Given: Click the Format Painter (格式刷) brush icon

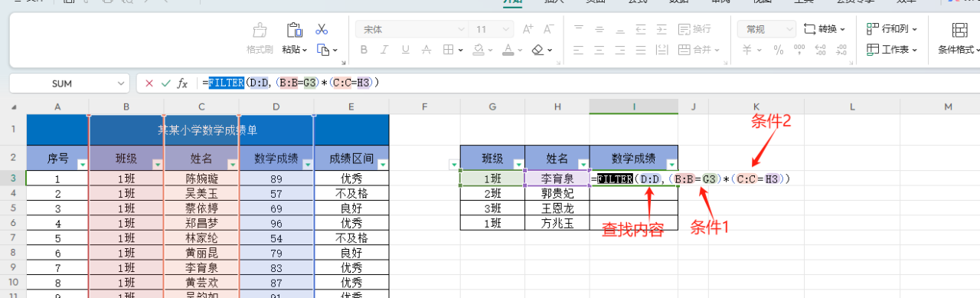Looking at the screenshot, I should pos(260,30).
